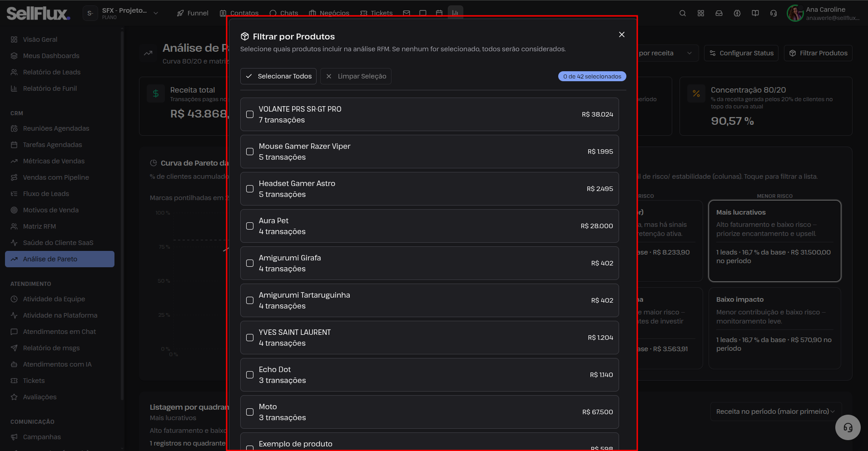Open Matriz RFM
The image size is (868, 451).
(60, 226)
